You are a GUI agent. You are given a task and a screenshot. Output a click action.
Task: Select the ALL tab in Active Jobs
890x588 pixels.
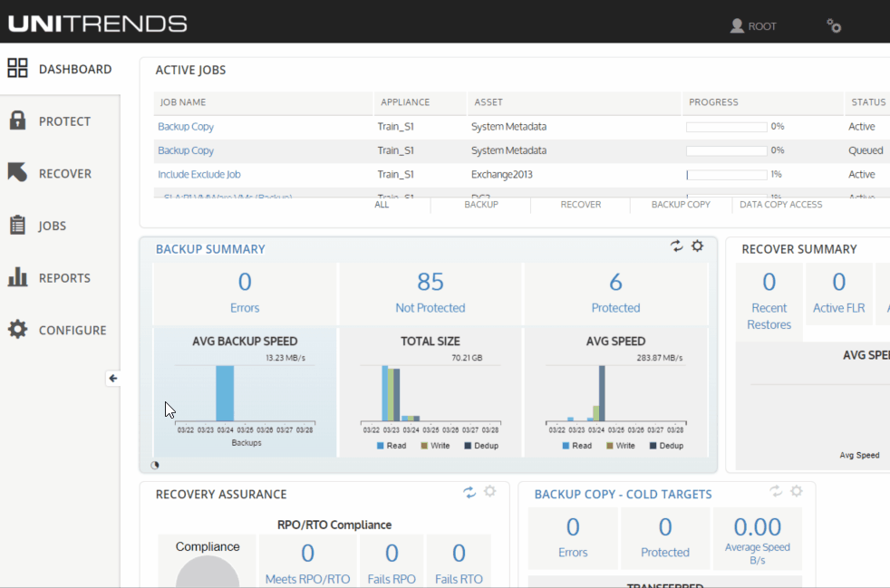tap(382, 205)
